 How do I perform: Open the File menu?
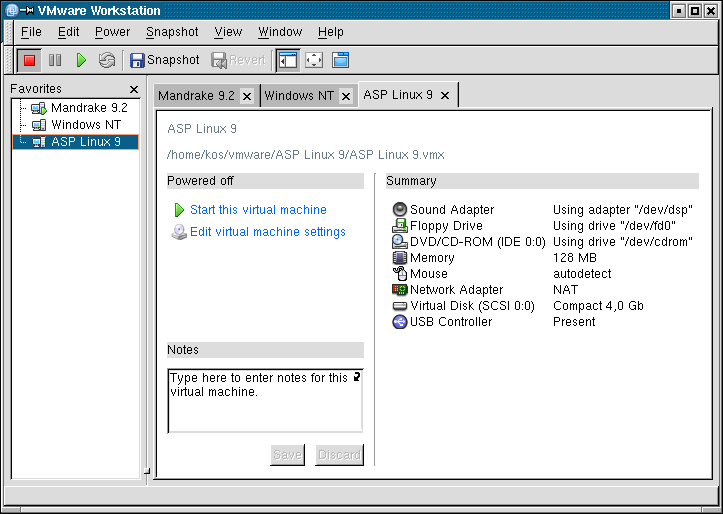coord(31,32)
